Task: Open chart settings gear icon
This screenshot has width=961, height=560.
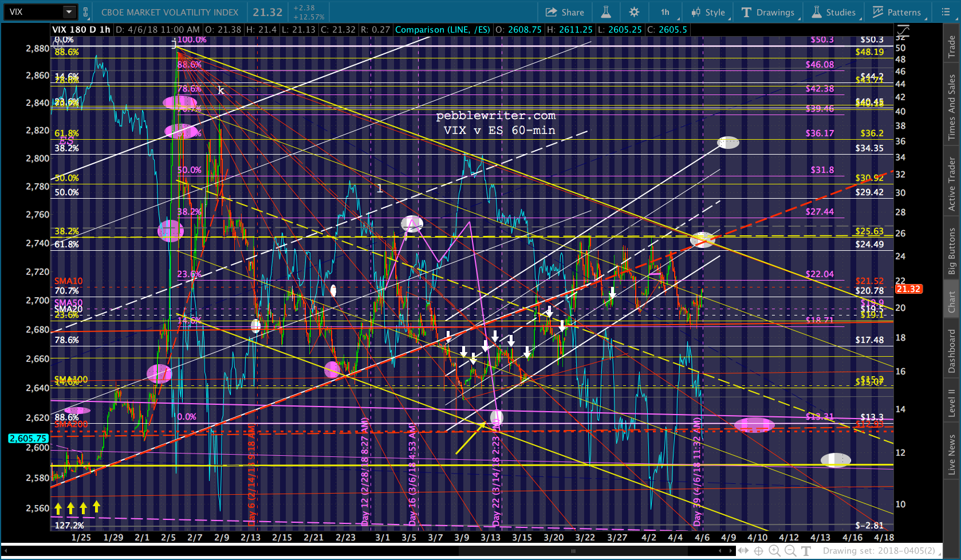Action: point(634,12)
